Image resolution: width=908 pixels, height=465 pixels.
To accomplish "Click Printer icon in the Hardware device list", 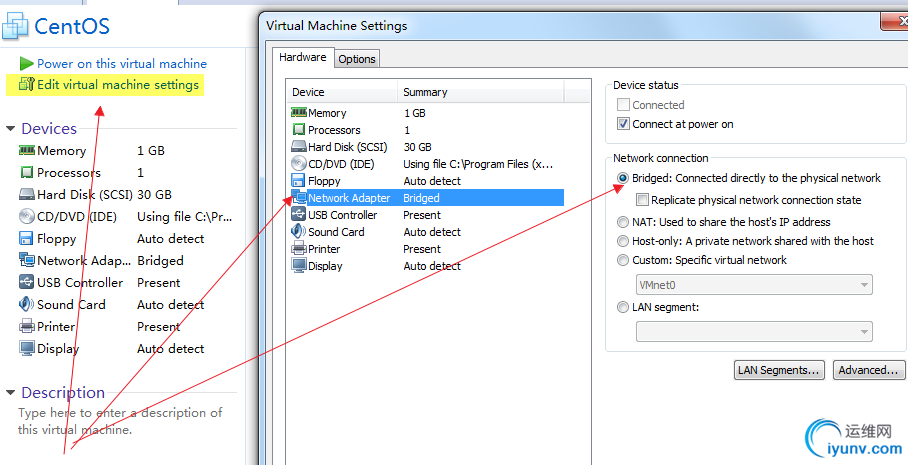I will [x=299, y=248].
